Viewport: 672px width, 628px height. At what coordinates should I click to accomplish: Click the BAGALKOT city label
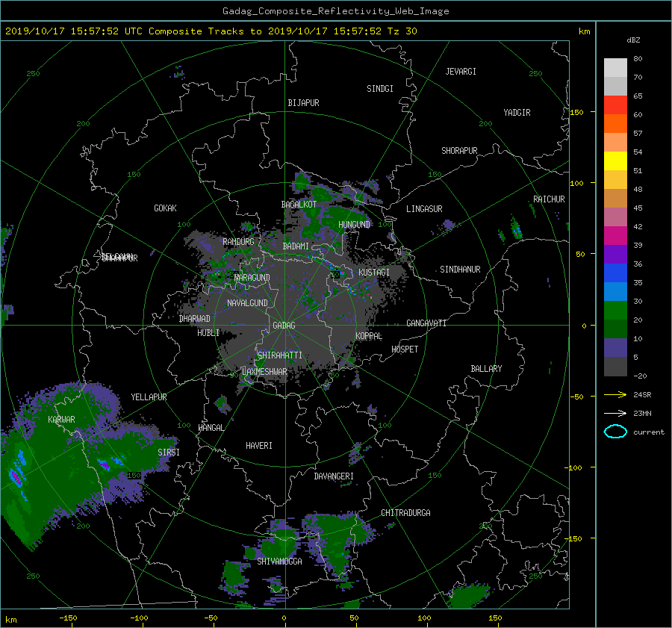tap(299, 205)
